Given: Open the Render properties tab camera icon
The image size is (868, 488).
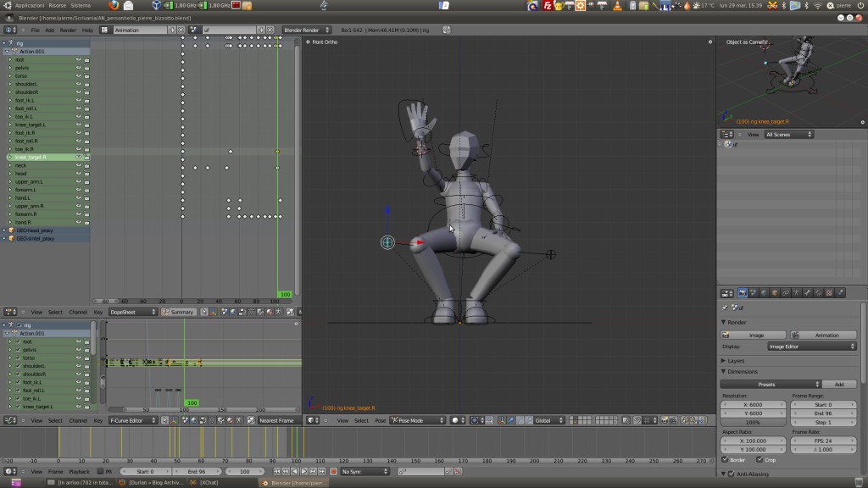Looking at the screenshot, I should click(743, 296).
